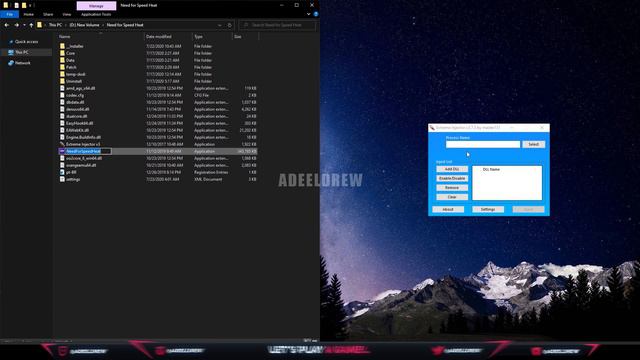Refresh the Need for Speed Heat folder
640x360 pixels.
pos(229,25)
